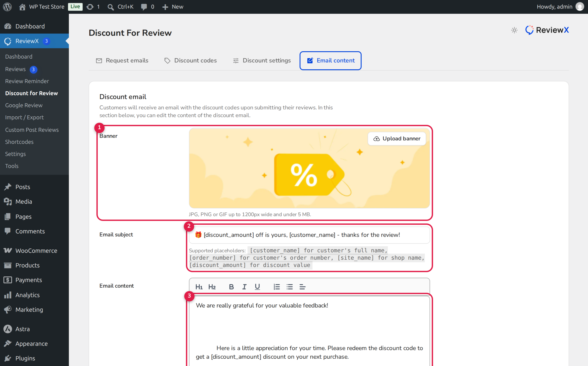Click the New content plus item
Viewport: 588px width, 366px height.
click(x=172, y=6)
